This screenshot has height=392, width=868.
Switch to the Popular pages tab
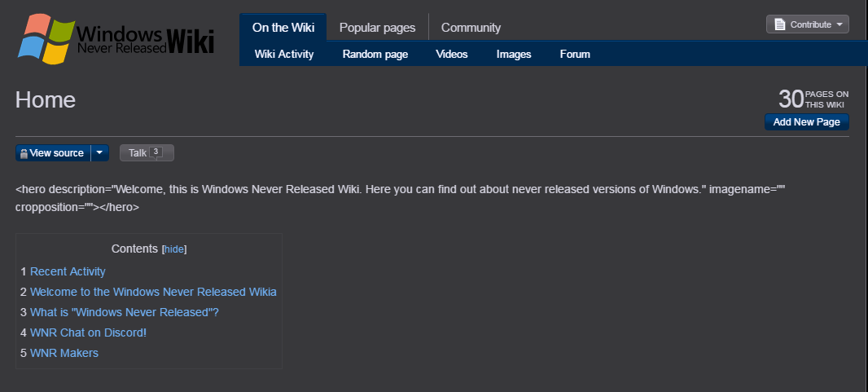(x=377, y=28)
